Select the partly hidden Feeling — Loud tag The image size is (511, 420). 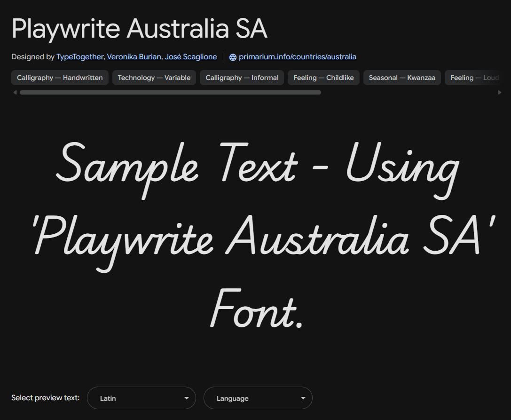(x=472, y=78)
